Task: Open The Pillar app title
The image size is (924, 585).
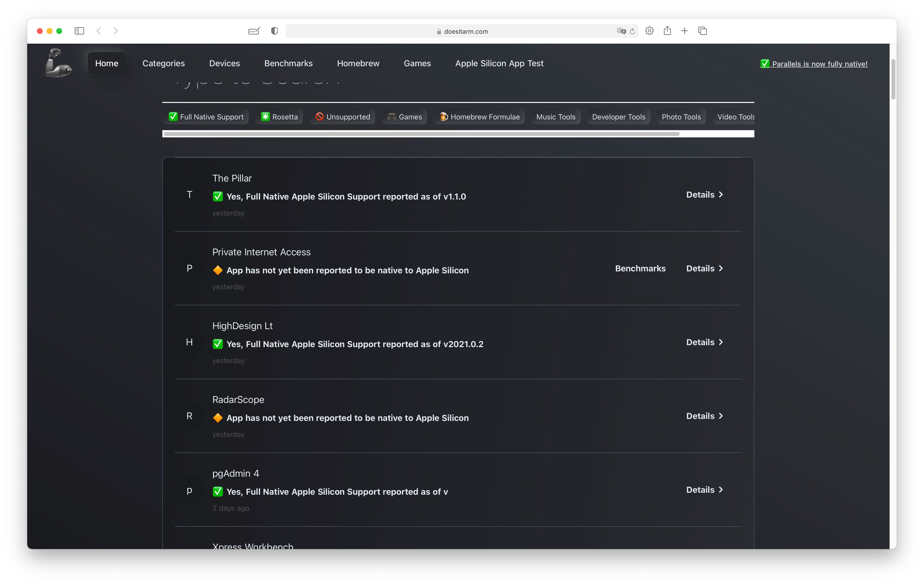Action: [232, 178]
